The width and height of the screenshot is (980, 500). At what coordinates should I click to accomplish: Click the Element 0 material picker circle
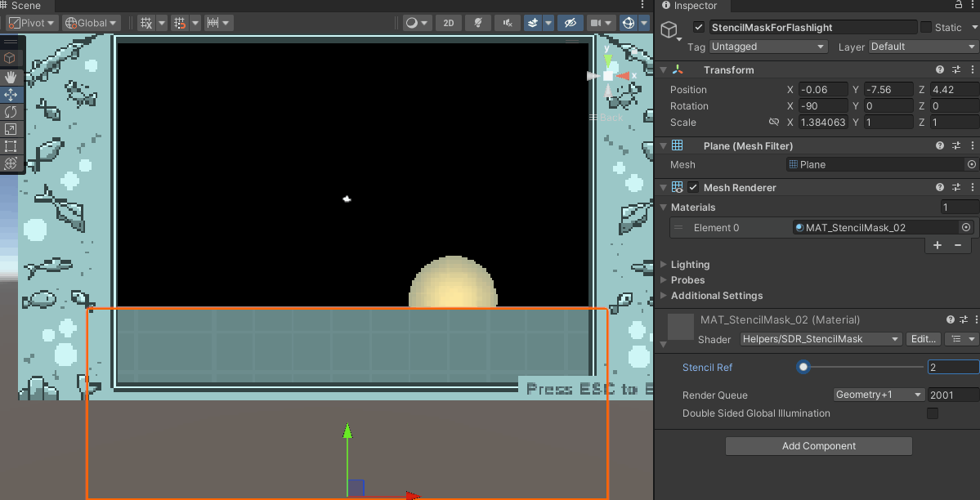[x=966, y=227]
